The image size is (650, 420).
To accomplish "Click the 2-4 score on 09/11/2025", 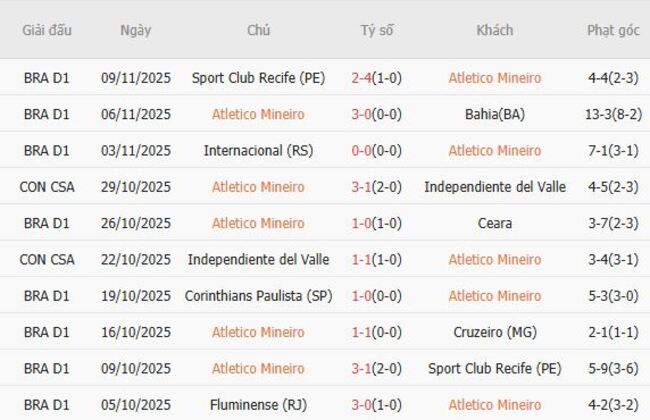I will (x=363, y=77).
